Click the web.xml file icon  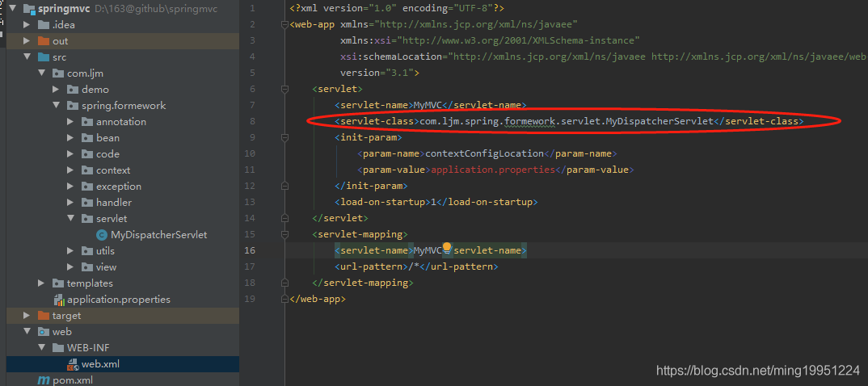pos(72,364)
